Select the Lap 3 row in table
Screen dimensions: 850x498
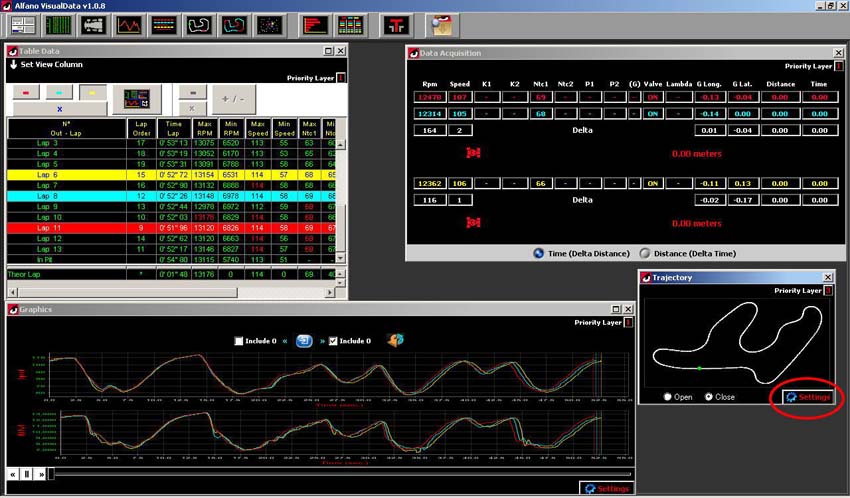click(x=171, y=143)
